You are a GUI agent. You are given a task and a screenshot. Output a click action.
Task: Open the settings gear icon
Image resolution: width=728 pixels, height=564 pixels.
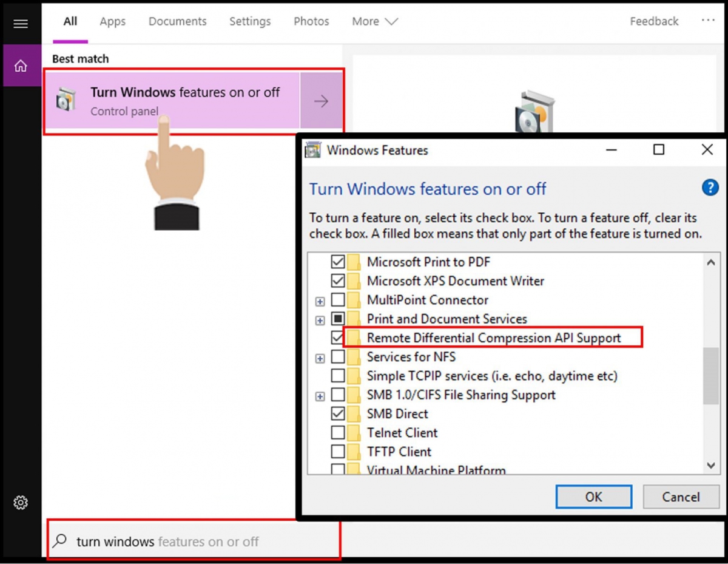tap(21, 503)
